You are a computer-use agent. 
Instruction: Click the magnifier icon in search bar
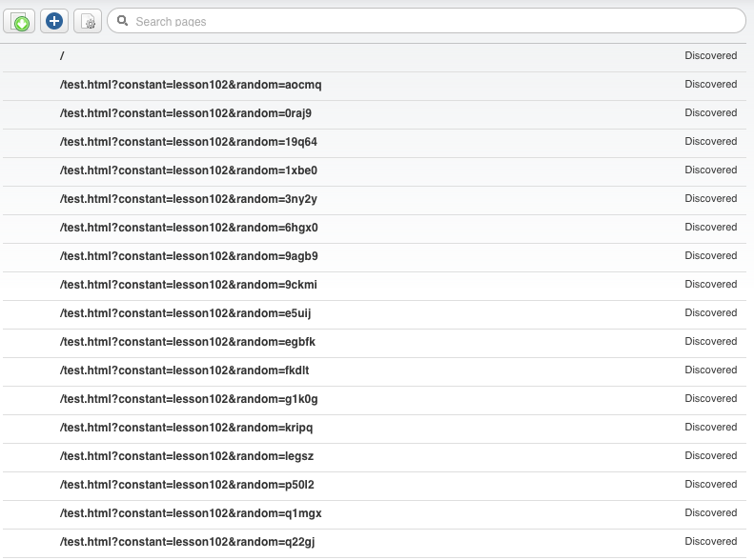point(122,21)
